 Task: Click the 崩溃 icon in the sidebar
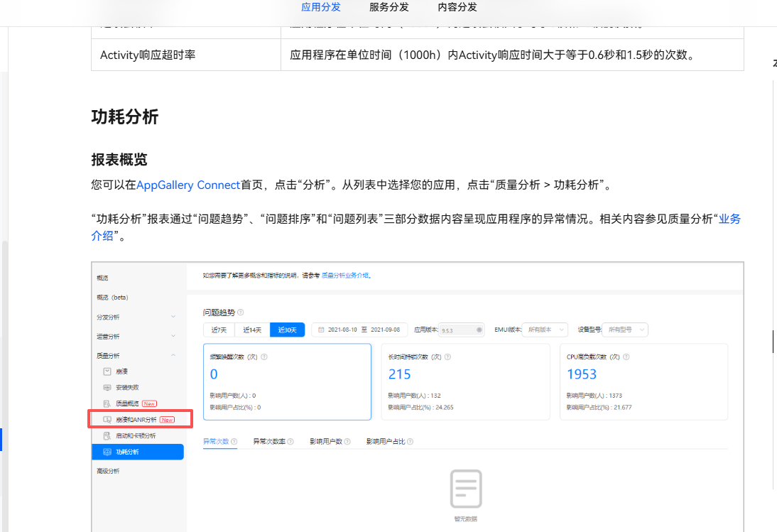pos(107,371)
